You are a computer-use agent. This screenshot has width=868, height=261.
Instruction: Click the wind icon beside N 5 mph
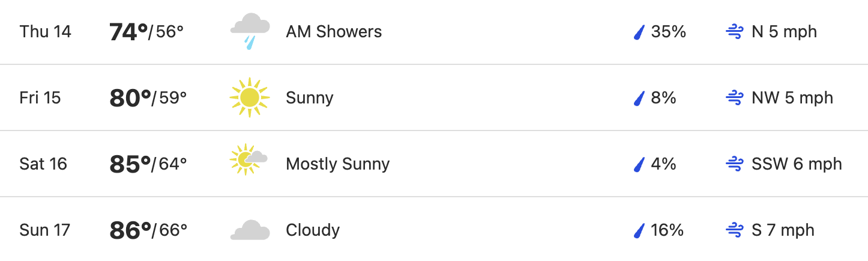pos(735,32)
